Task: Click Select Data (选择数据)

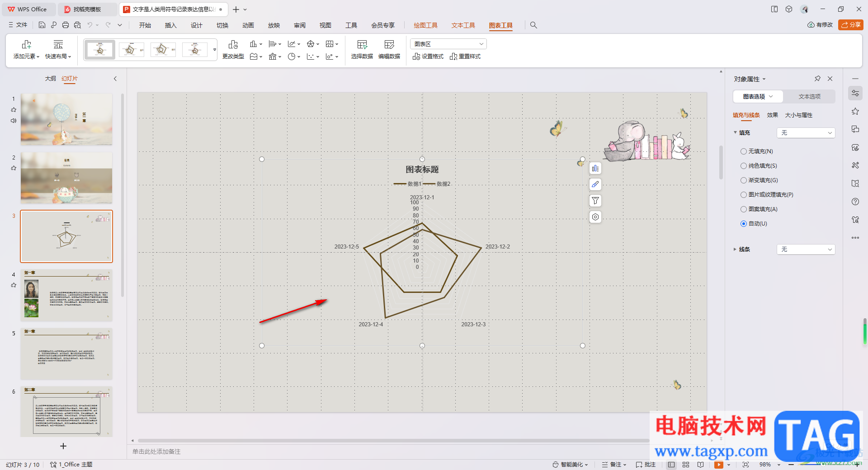Action: (x=362, y=50)
